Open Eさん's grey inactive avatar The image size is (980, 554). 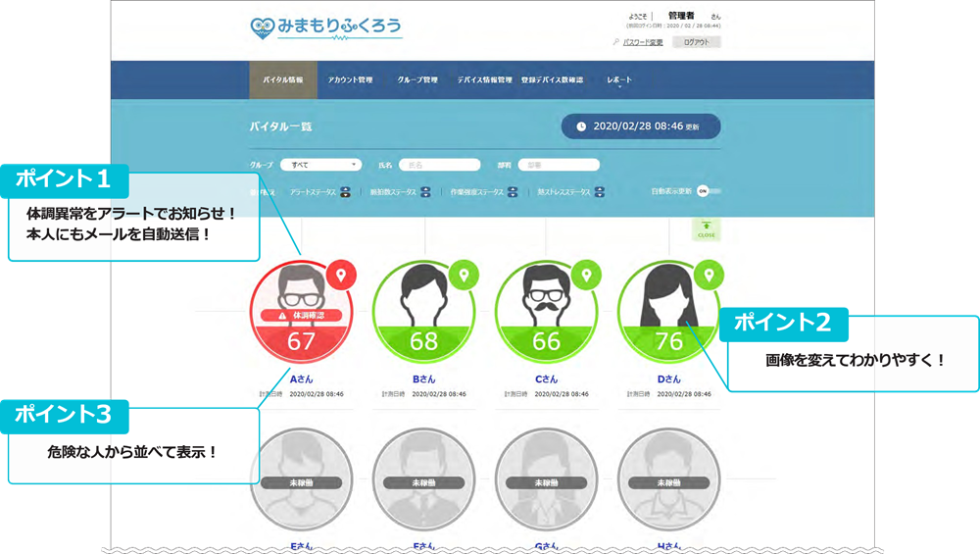pos(301,479)
